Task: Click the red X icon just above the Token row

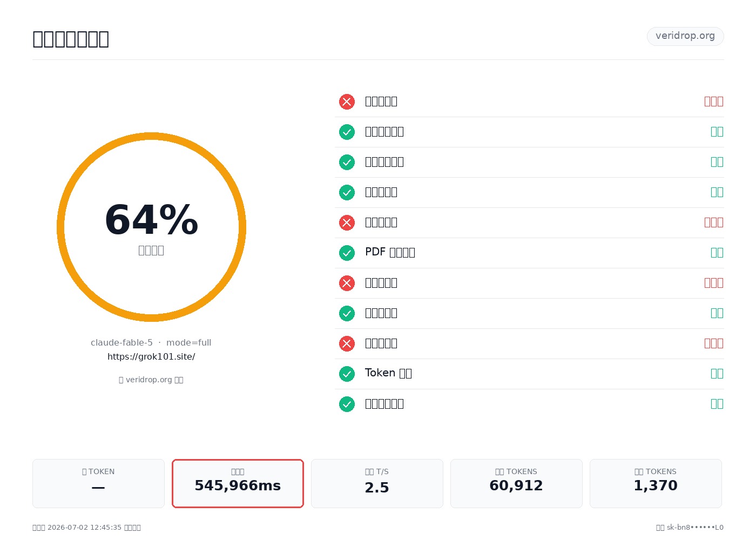Action: [x=347, y=343]
